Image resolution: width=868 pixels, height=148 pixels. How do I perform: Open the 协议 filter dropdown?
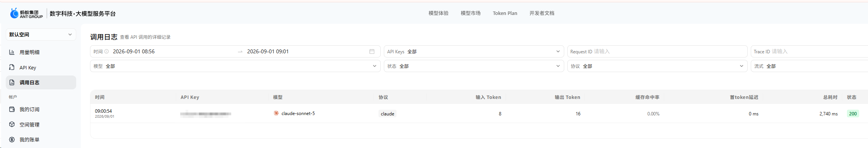click(x=657, y=66)
